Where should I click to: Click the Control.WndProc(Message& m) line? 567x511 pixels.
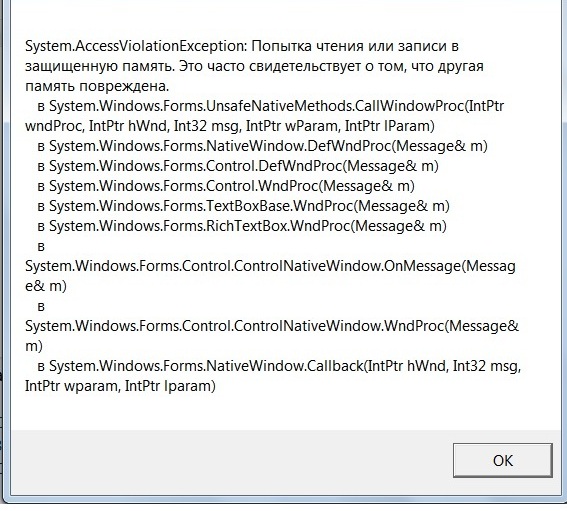[x=226, y=186]
